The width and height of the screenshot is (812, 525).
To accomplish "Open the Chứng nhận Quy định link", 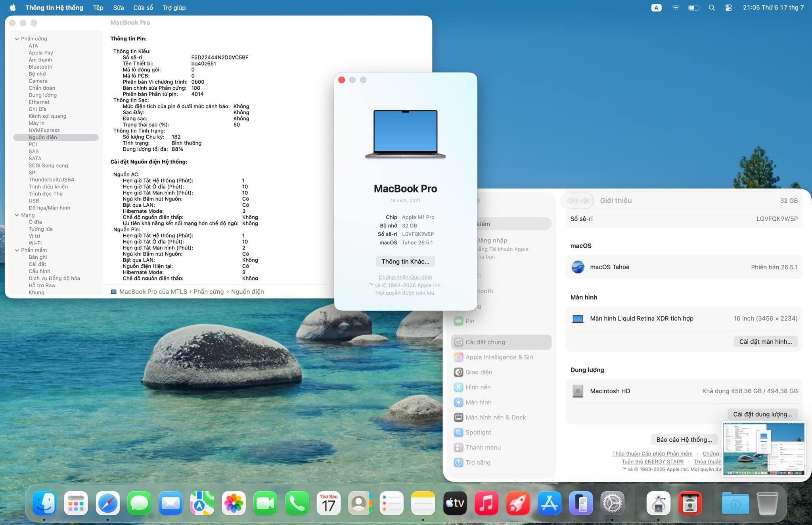I will (405, 277).
